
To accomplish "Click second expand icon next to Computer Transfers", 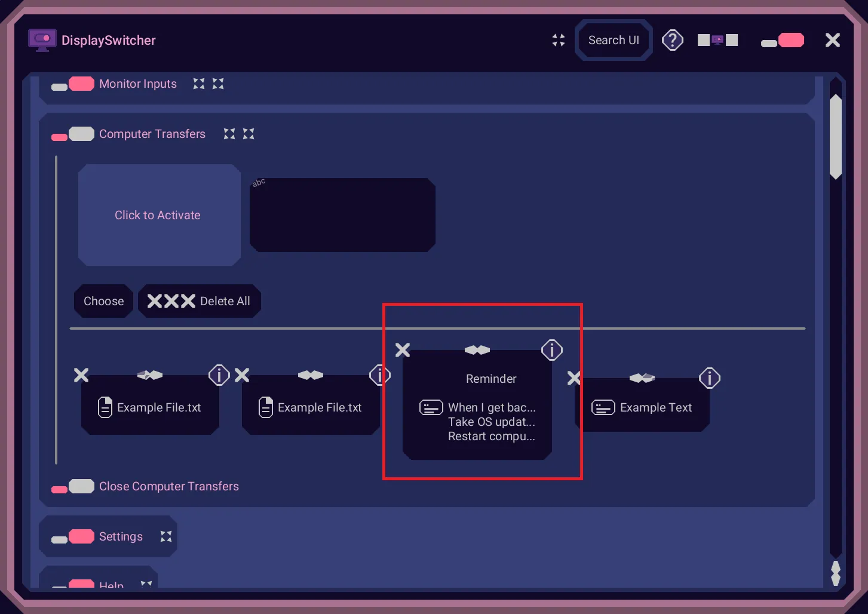I will click(249, 134).
